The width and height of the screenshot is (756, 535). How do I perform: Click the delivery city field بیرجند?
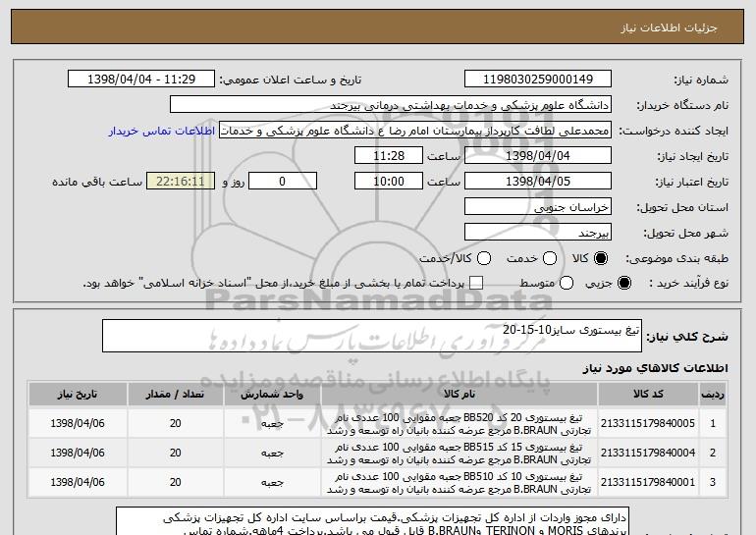click(538, 233)
